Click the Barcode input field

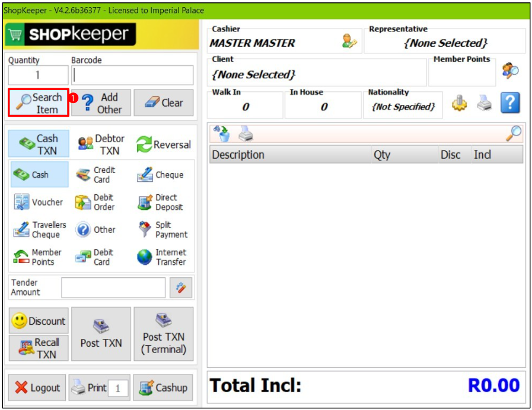[132, 75]
